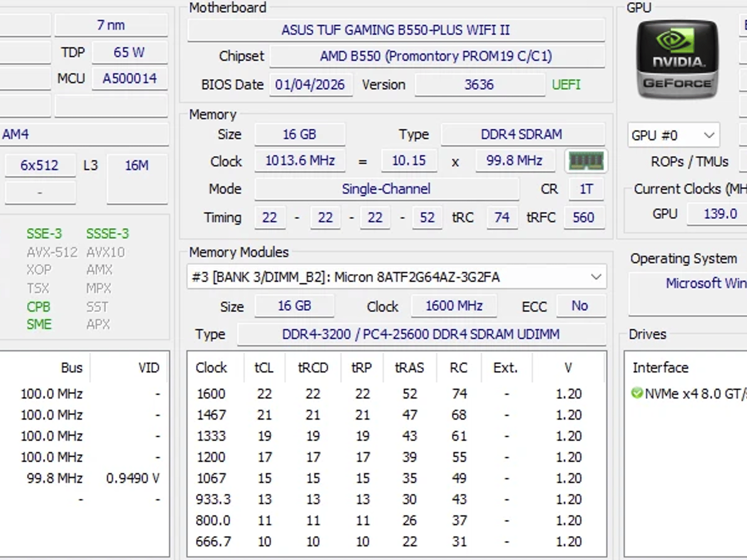Click the Memory type DDR4 SDRAM field

522,134
